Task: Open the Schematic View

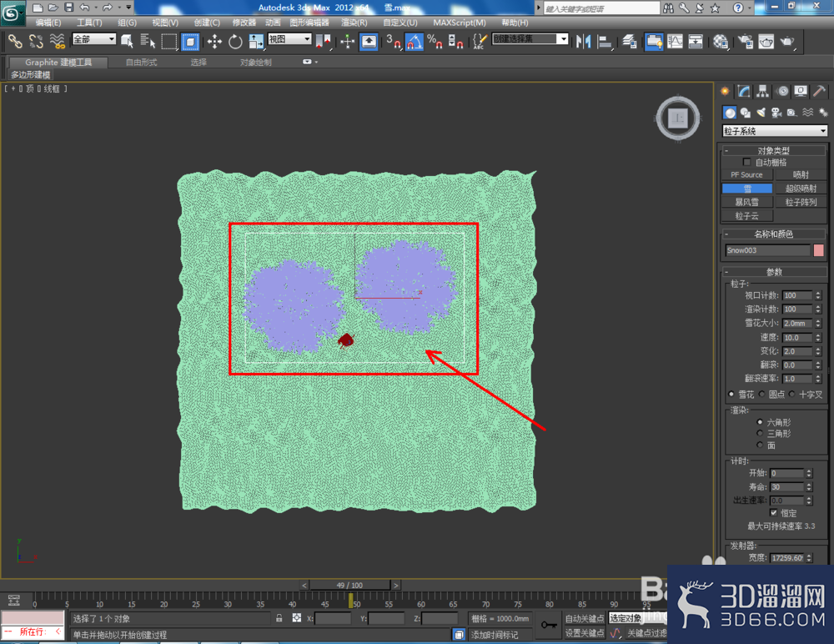Action: click(696, 41)
